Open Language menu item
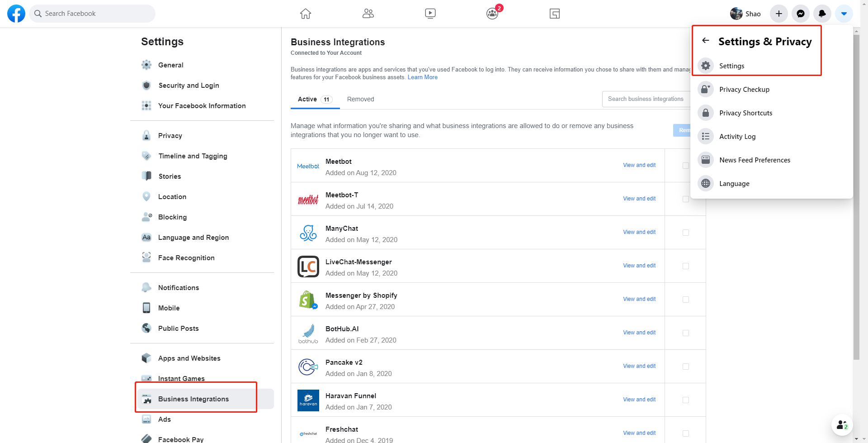This screenshot has width=868, height=443. (771, 183)
